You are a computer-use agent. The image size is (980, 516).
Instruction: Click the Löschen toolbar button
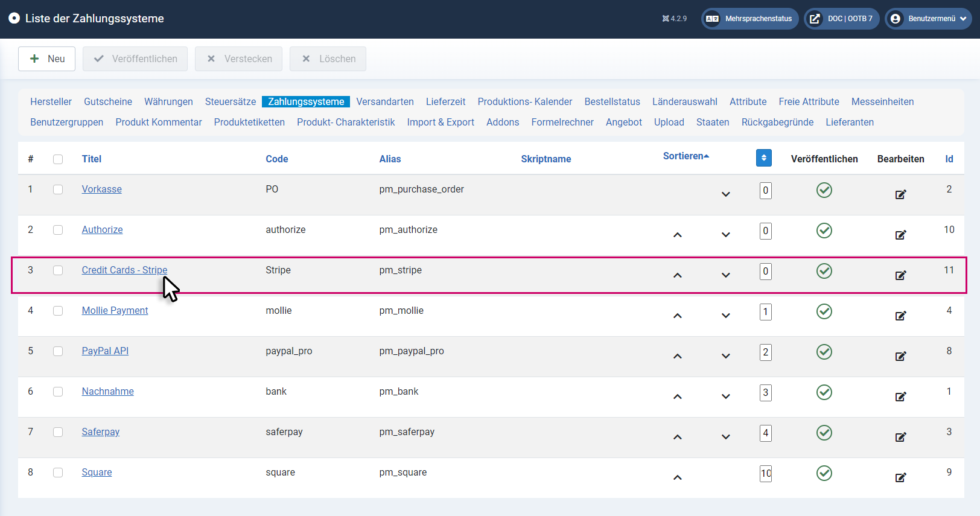point(328,59)
